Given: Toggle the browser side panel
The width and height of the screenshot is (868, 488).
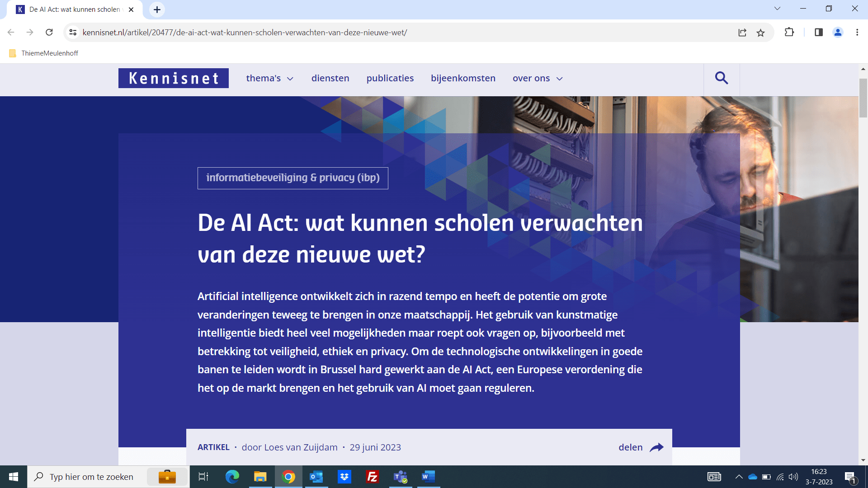Looking at the screenshot, I should click(x=819, y=33).
